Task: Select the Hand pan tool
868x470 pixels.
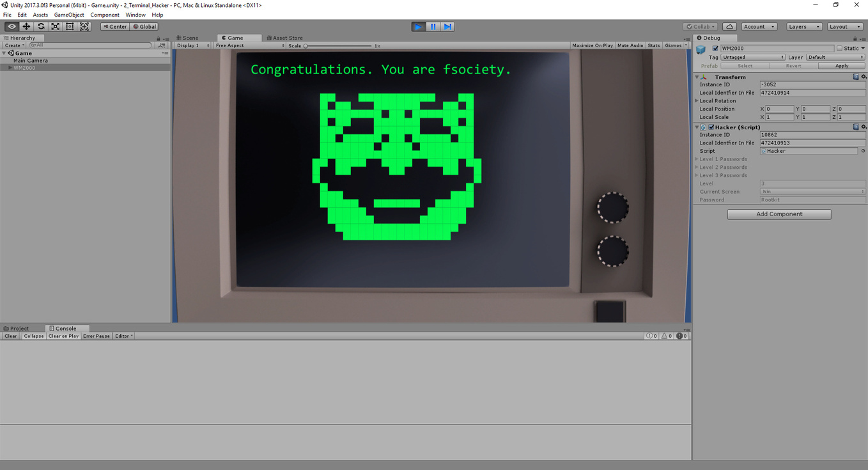Action: (x=11, y=26)
